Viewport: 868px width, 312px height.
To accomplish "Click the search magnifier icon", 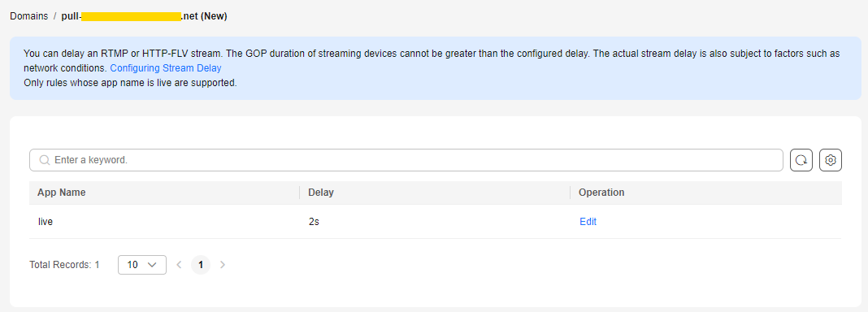I will click(x=45, y=160).
